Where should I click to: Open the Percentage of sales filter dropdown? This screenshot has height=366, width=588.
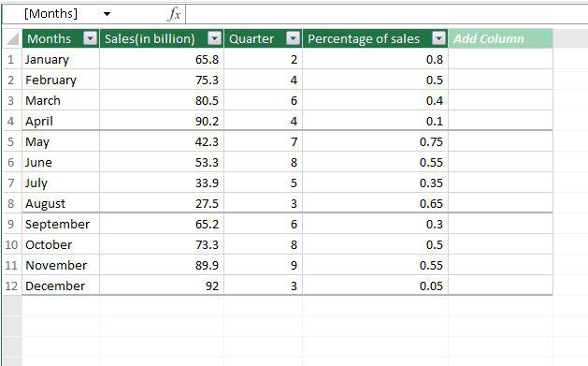438,38
